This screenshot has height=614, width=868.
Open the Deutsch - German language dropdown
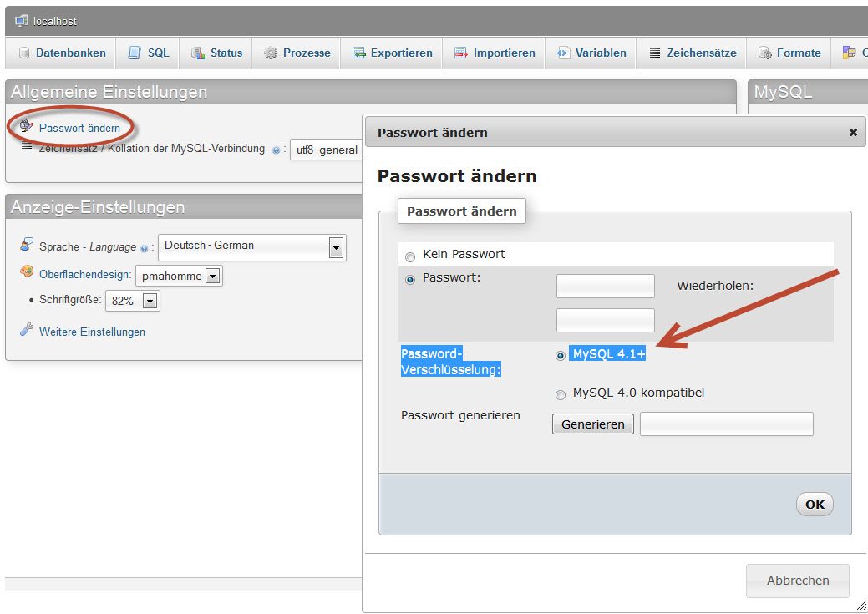point(252,247)
